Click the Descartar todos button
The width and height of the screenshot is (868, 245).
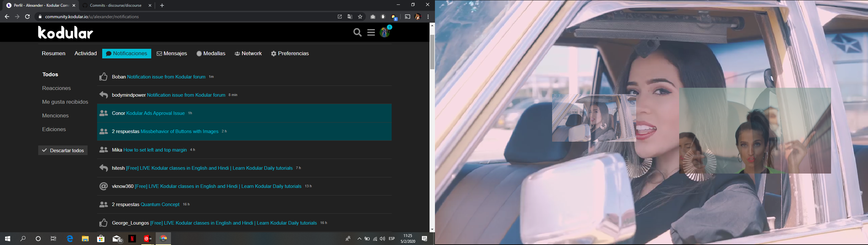63,151
